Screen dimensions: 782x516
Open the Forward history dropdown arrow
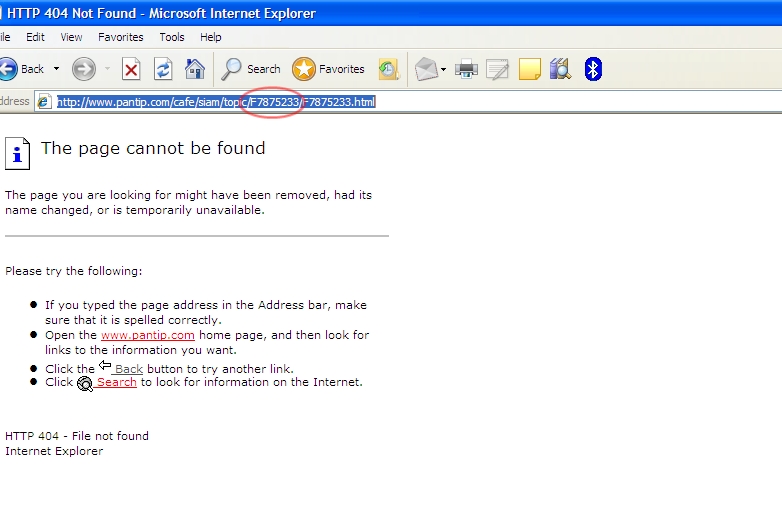click(107, 69)
